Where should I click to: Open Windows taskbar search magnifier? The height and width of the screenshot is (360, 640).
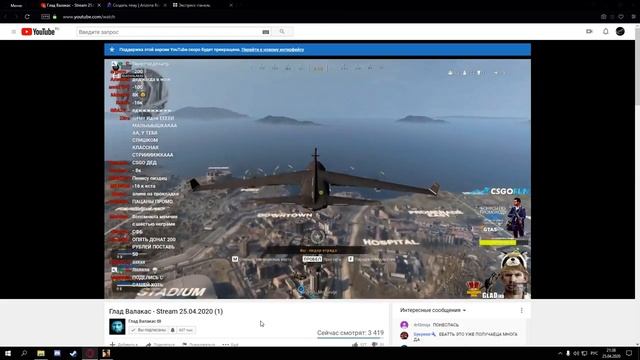coord(24,353)
